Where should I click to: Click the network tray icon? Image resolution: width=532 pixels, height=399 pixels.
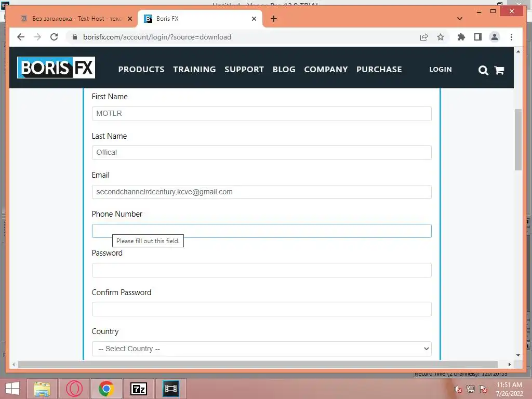pyautogui.click(x=470, y=389)
